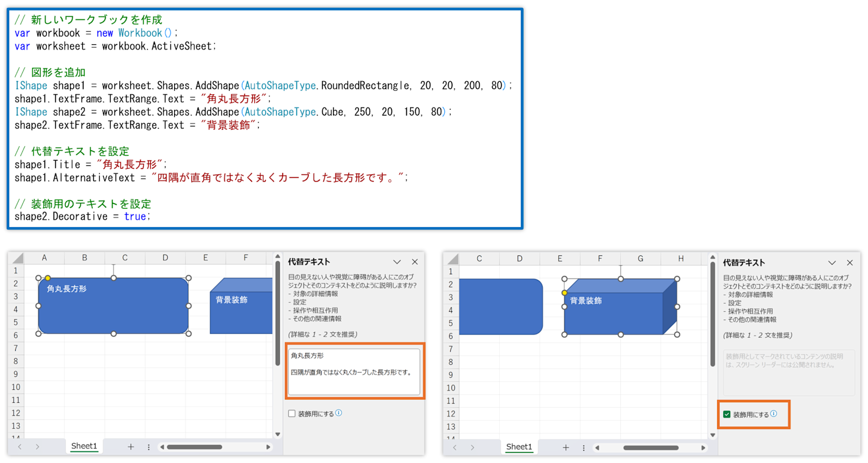Open 代替テキスト pane options chevron in right window
Image resolution: width=868 pixels, height=463 pixels.
(x=832, y=263)
